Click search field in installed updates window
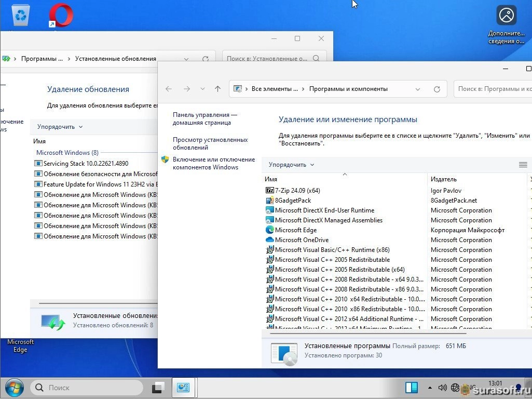 coord(274,58)
